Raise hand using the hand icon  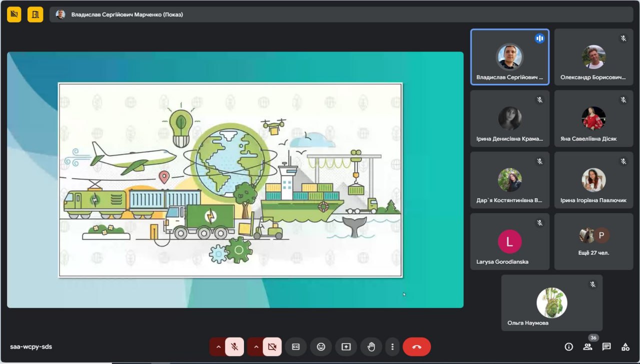pos(371,347)
